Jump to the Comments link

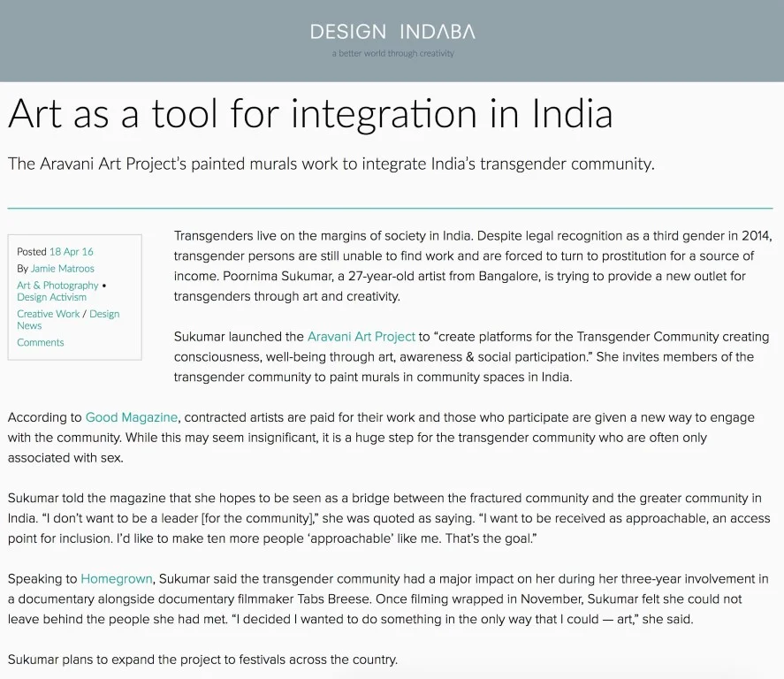tap(41, 342)
